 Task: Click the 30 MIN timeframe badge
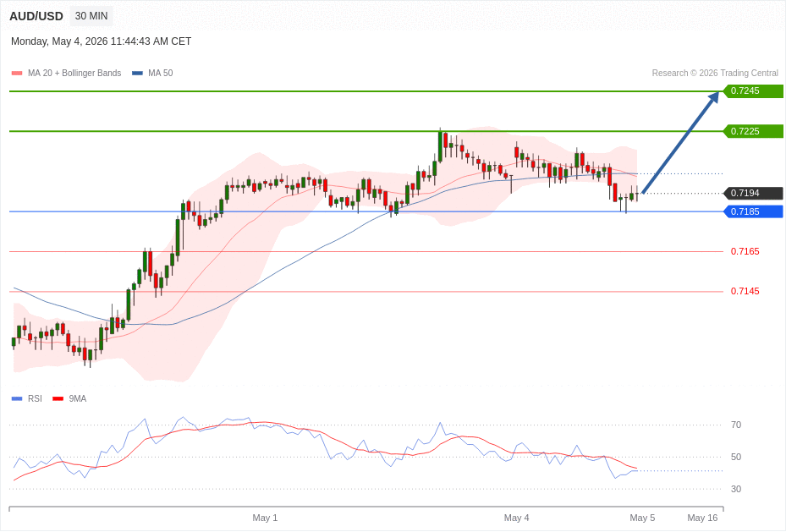click(91, 16)
